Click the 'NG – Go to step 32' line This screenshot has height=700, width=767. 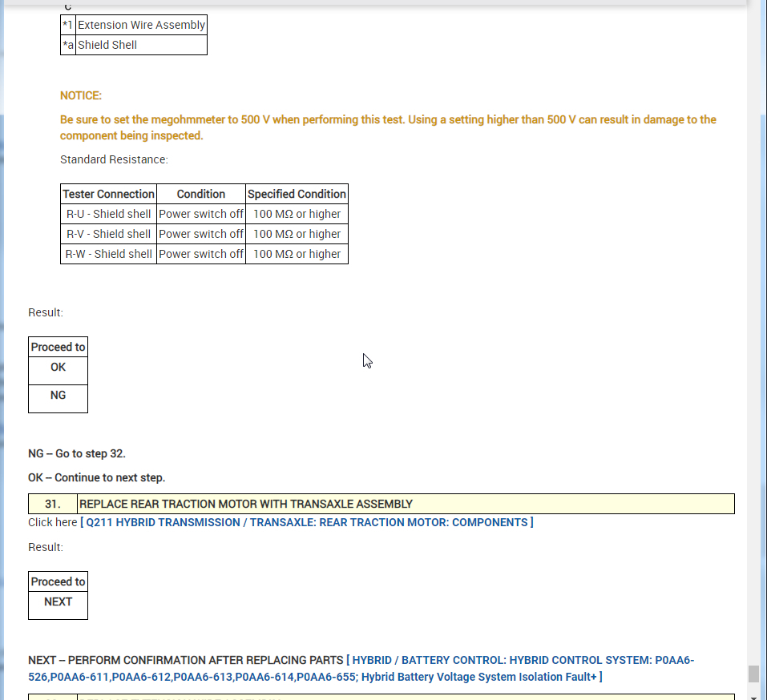77,453
